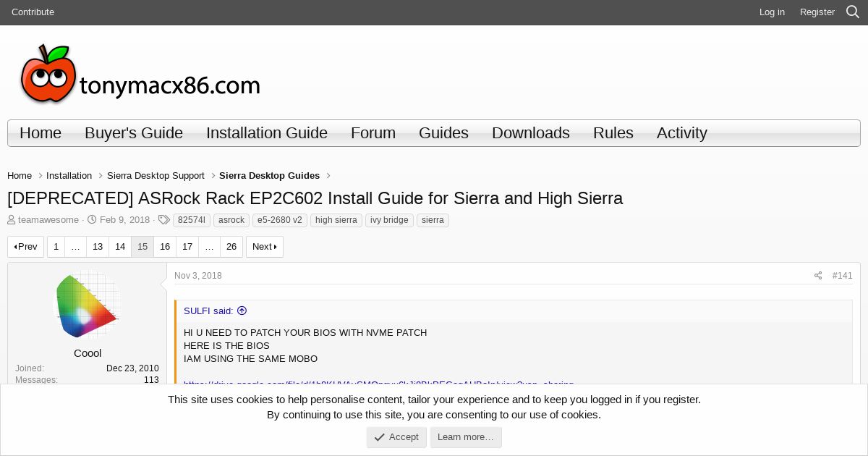Open Buyer's Guide menu item
The height and width of the screenshot is (456, 868).
coord(134,133)
